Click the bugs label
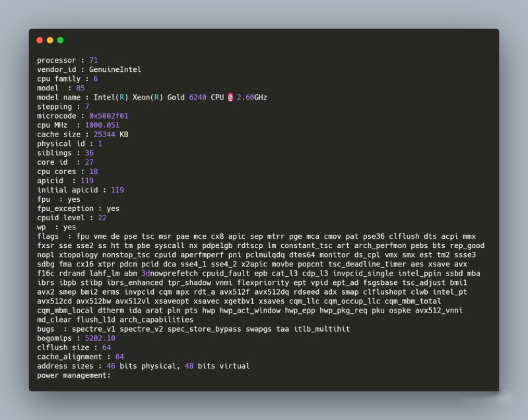Image resolution: width=528 pixels, height=420 pixels. (x=46, y=329)
